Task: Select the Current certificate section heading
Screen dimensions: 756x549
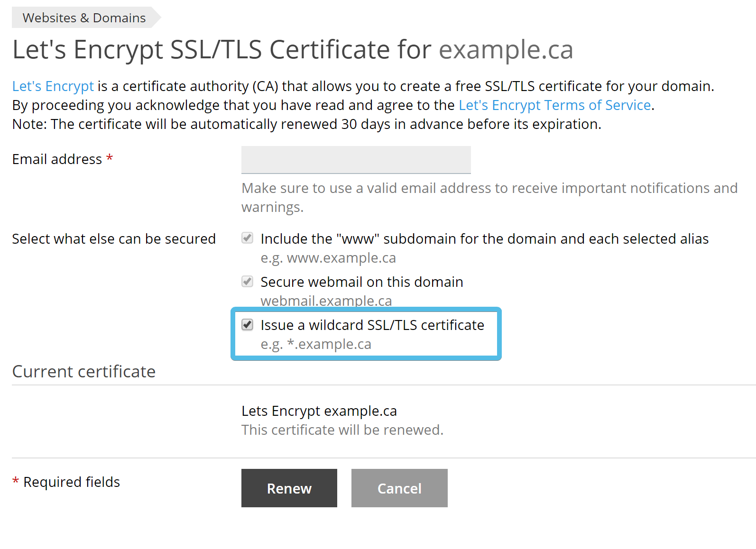Action: (84, 372)
